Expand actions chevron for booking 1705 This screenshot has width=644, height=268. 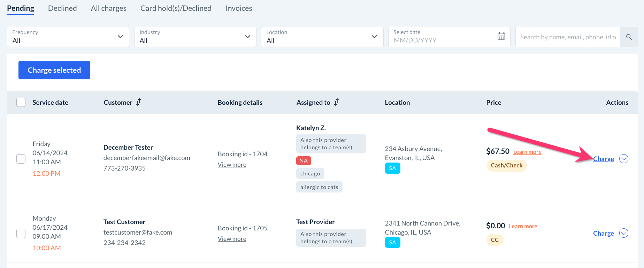[x=623, y=233]
